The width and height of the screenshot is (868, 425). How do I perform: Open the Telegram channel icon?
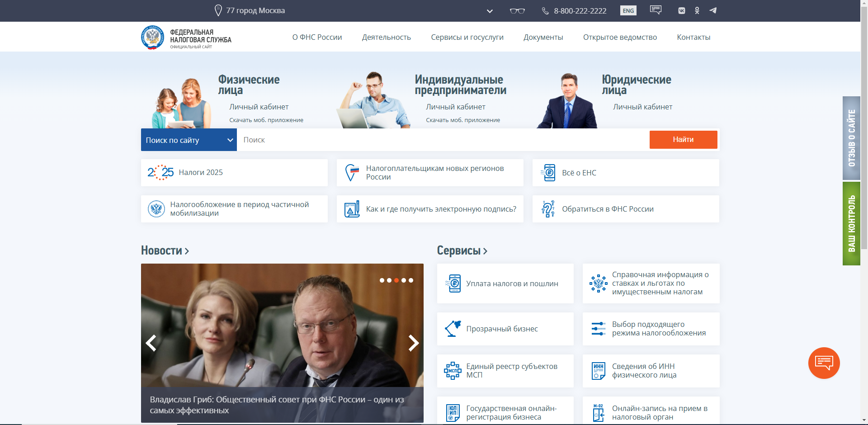coord(713,10)
